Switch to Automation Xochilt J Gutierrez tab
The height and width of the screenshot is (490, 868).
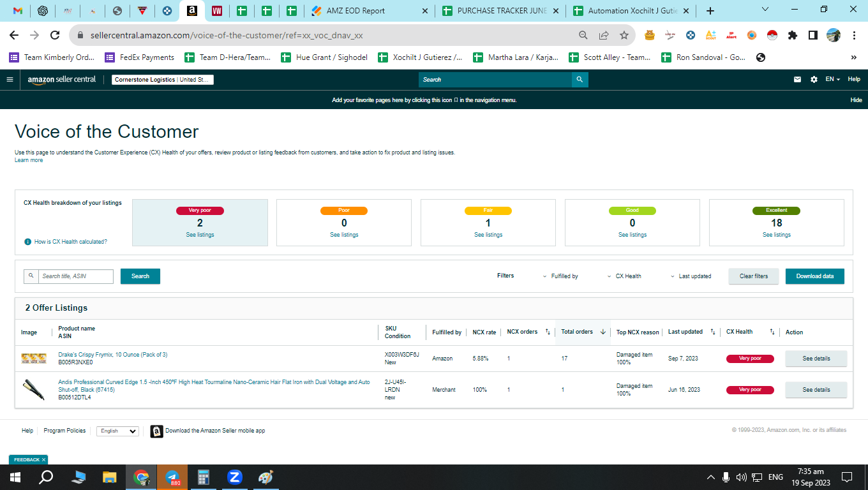pos(632,11)
